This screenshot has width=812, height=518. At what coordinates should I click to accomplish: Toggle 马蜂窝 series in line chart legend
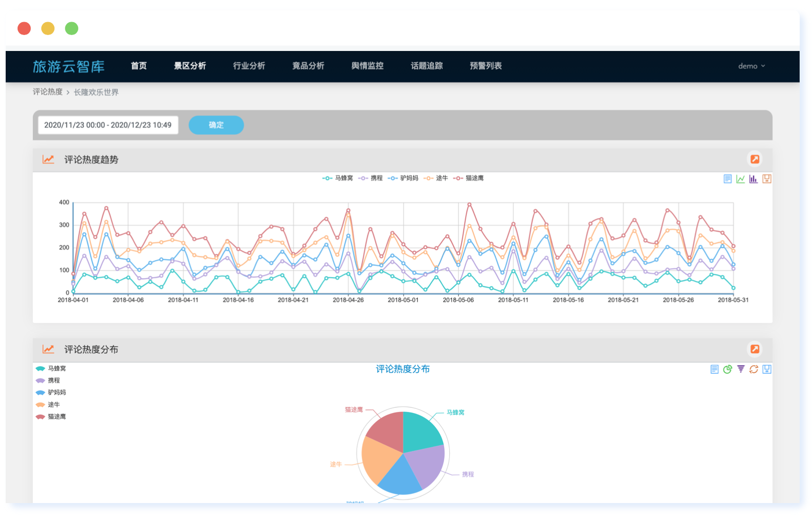[x=338, y=178]
